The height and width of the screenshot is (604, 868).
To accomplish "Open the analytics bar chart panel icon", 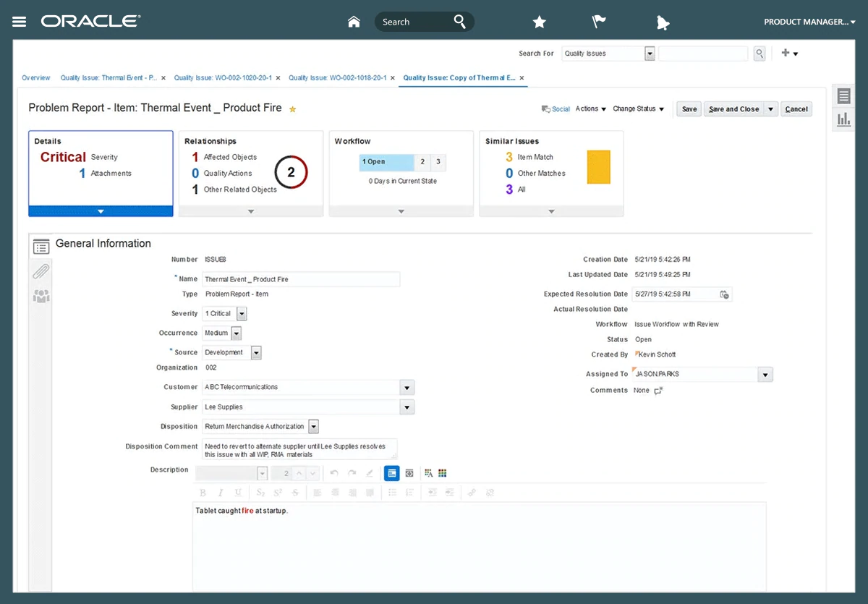I will point(843,119).
